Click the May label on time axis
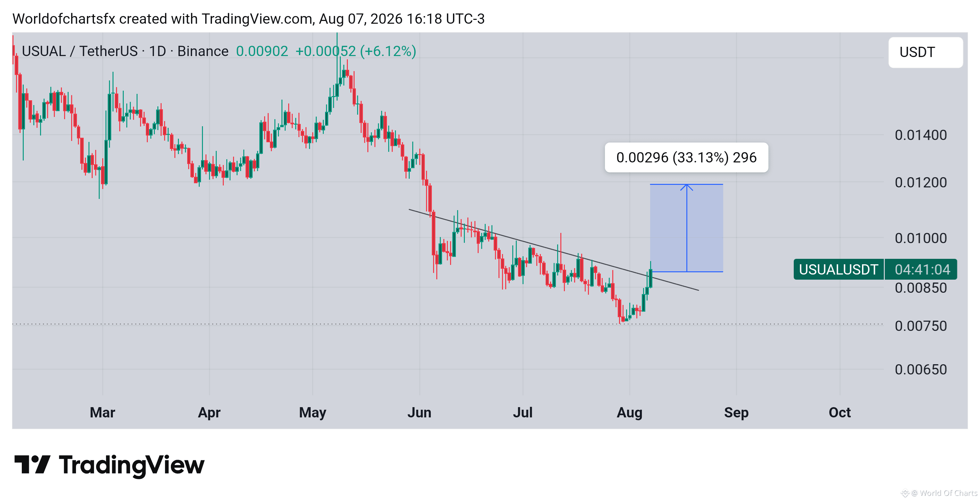Viewport: 980px width, 501px height. [312, 413]
